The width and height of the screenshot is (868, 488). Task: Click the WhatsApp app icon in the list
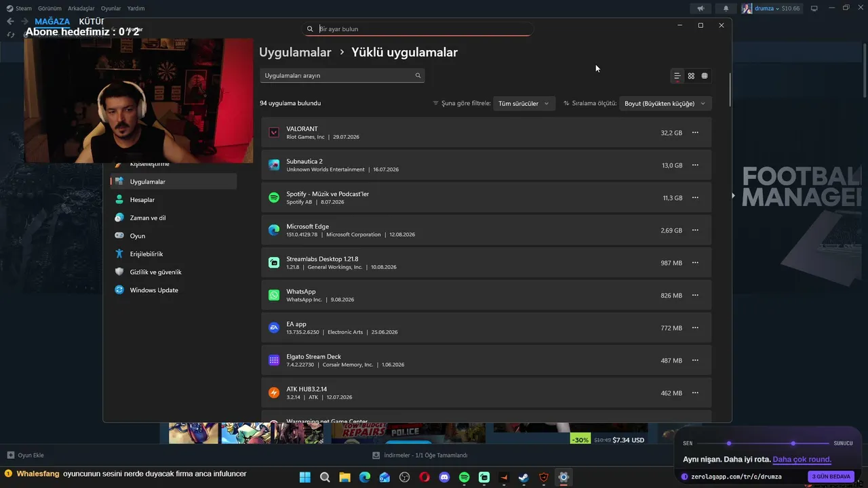(x=274, y=296)
